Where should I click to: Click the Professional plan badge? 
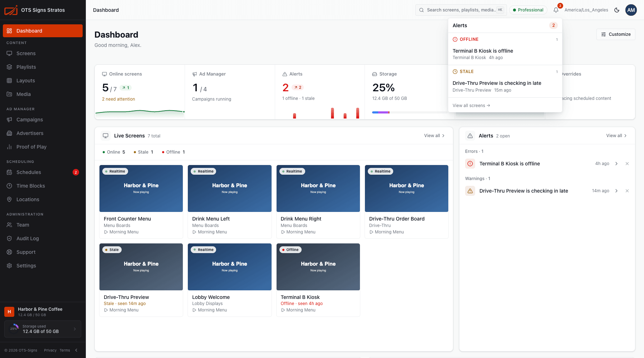point(528,10)
